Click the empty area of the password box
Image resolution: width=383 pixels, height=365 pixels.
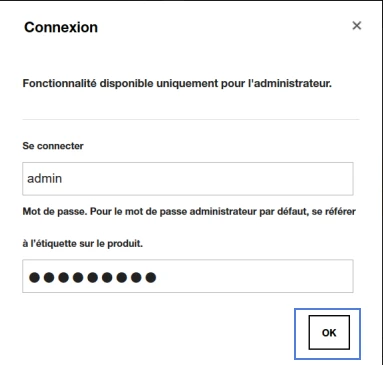pyautogui.click(x=253, y=276)
